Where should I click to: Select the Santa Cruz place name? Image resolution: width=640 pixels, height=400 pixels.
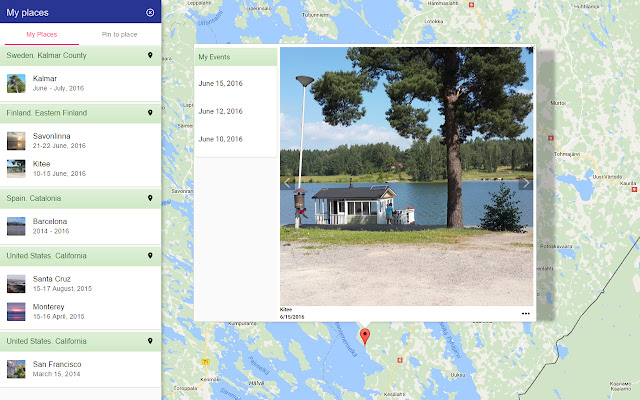[51, 279]
